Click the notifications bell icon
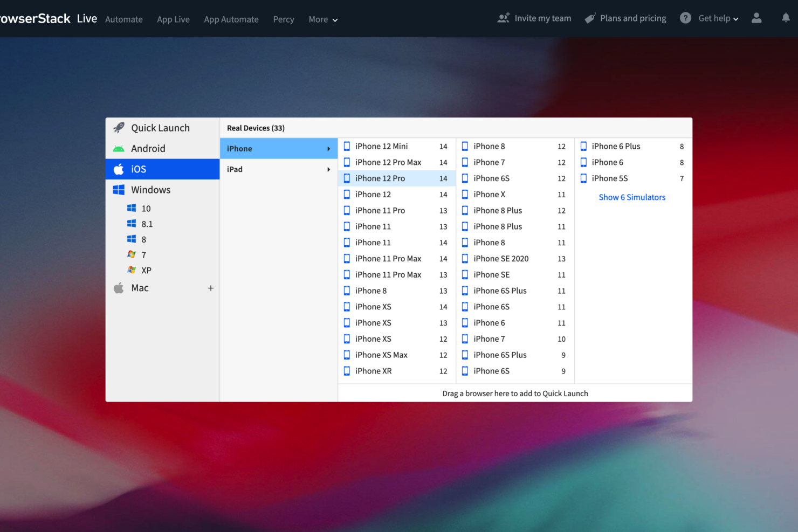The height and width of the screenshot is (532, 798). click(786, 18)
